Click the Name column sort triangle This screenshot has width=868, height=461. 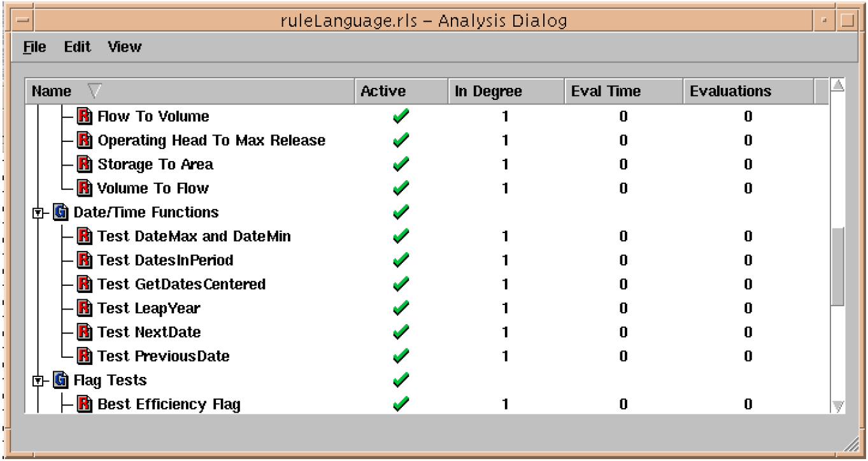pos(93,92)
